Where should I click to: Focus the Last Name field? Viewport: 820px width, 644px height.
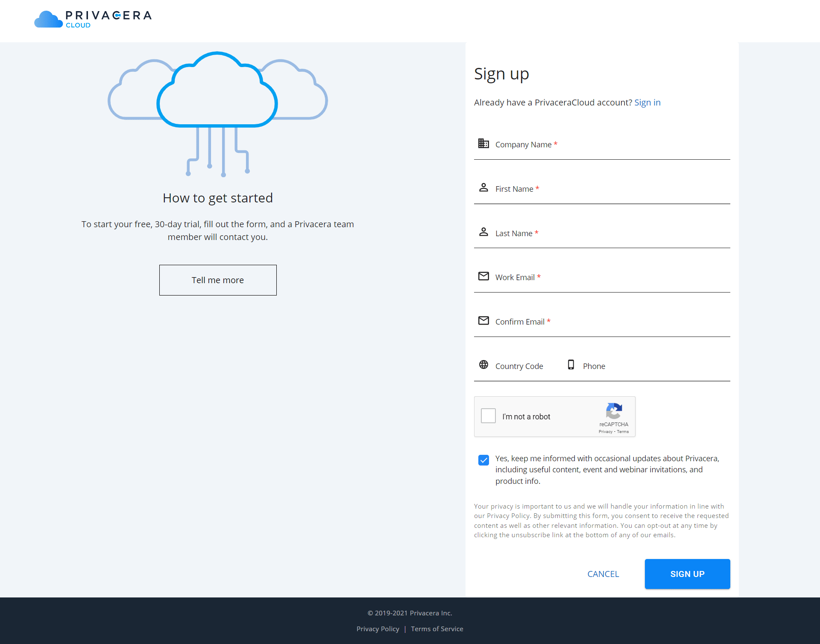click(602, 234)
